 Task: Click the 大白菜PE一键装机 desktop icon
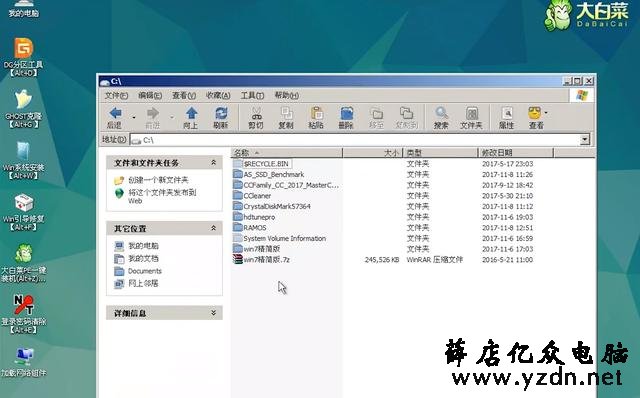(x=23, y=263)
